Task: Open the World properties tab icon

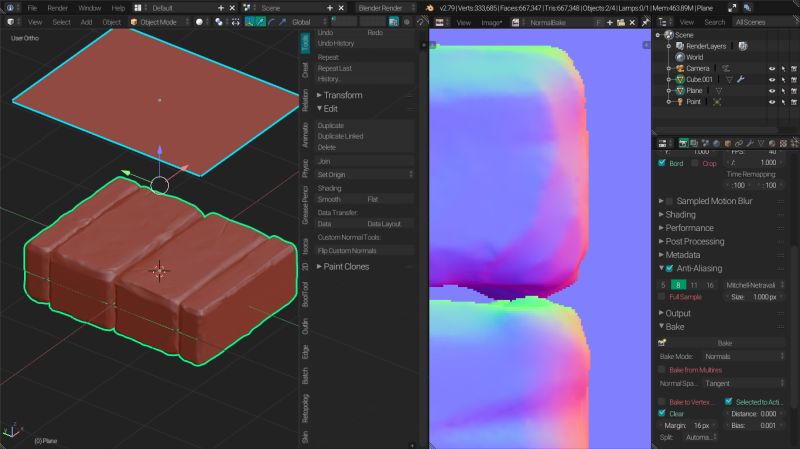Action: coord(717,143)
